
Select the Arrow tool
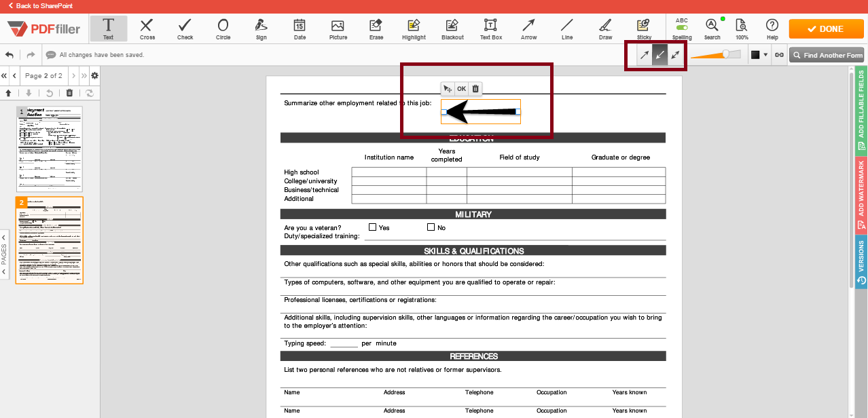tap(528, 28)
